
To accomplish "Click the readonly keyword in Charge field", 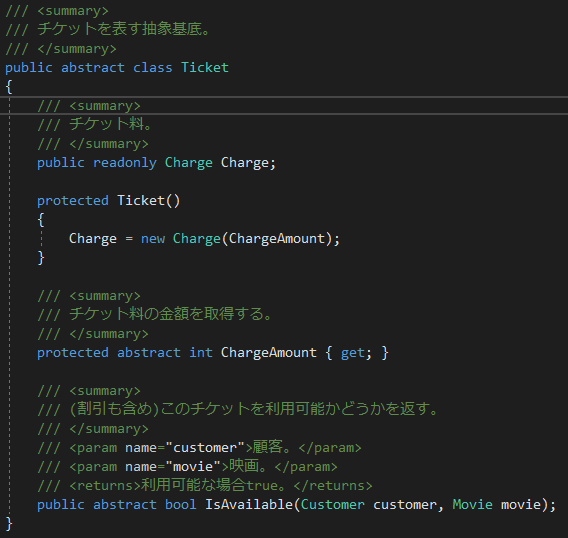I will 125,163.
